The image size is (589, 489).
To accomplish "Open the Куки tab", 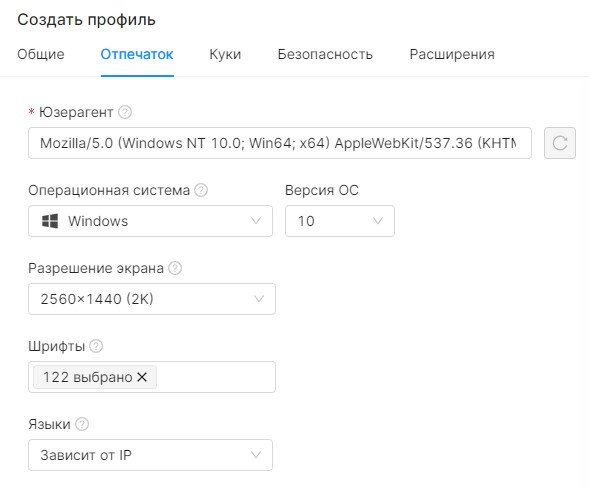I will pyautogui.click(x=225, y=54).
